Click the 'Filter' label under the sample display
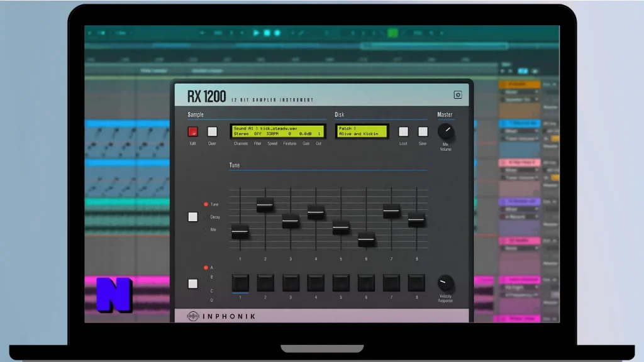The image size is (644, 362). click(257, 144)
